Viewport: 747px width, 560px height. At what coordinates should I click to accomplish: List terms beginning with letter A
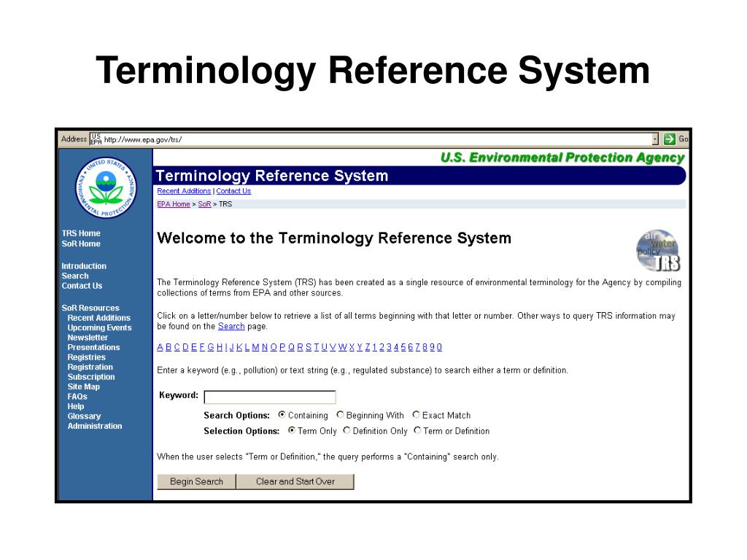coord(160,347)
